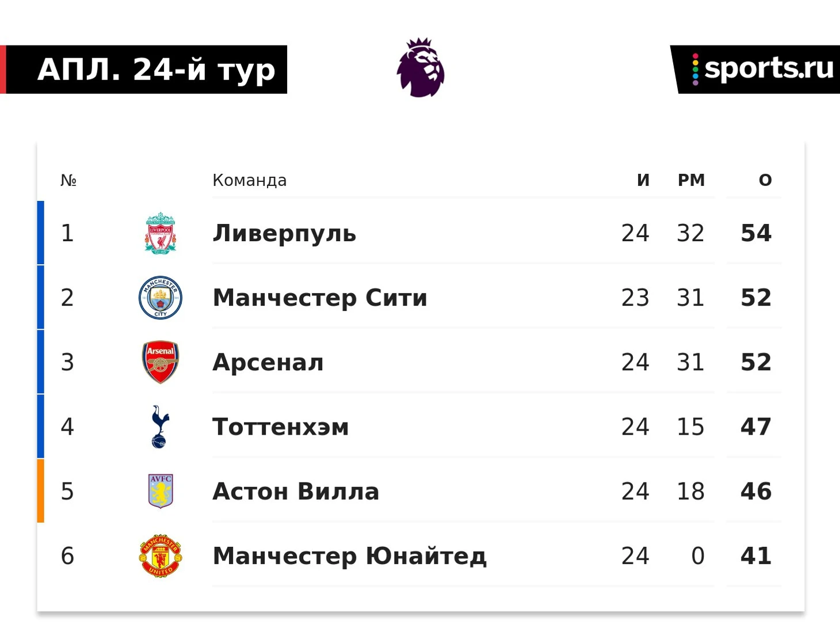Click the РМ column header
Screen dimensions: 840x639
[x=691, y=180]
